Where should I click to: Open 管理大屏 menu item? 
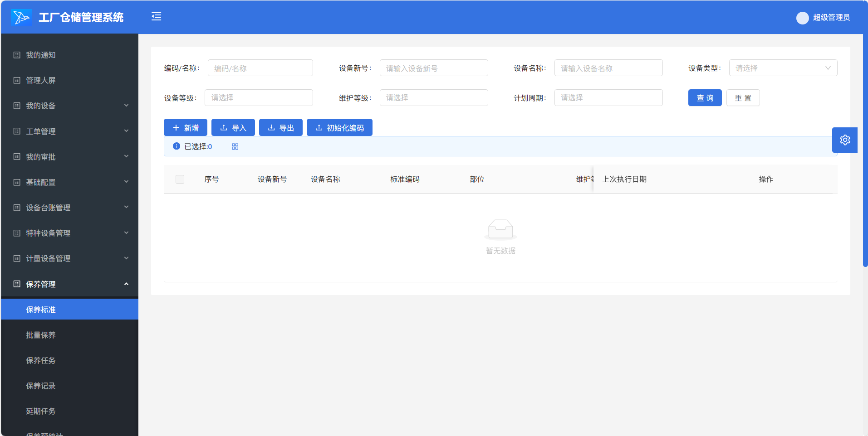click(69, 80)
